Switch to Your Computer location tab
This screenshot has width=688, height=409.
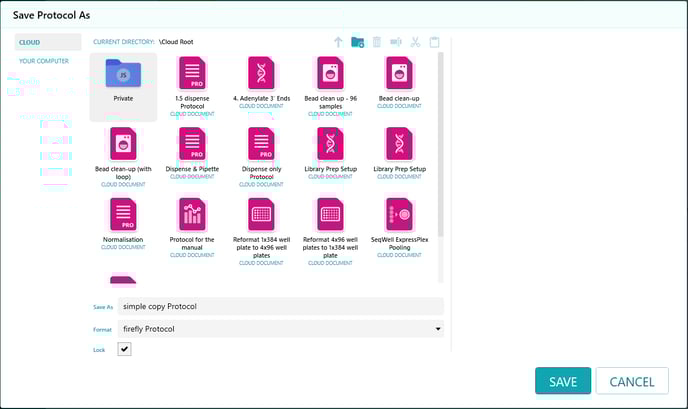[44, 61]
